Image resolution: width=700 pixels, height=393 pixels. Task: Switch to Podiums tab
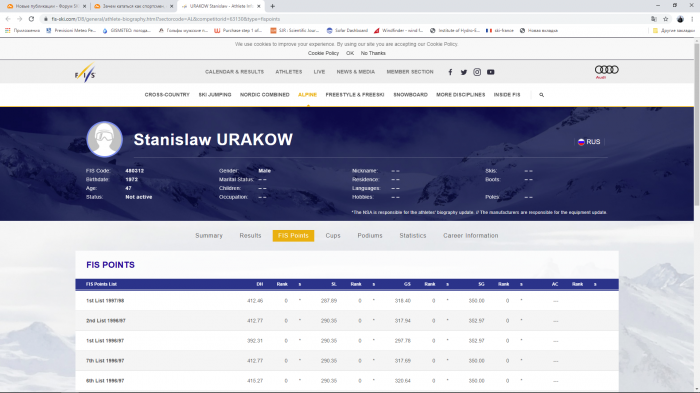pos(370,235)
